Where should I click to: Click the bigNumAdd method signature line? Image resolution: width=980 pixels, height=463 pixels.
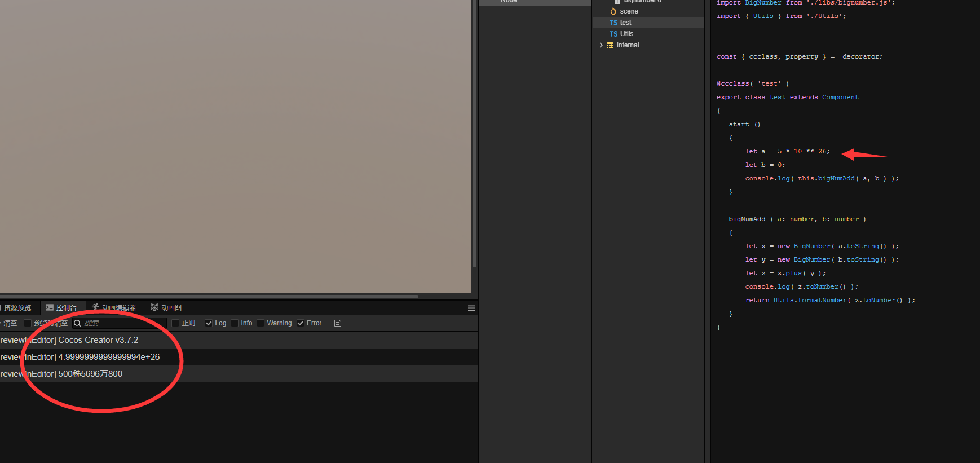pyautogui.click(x=797, y=219)
